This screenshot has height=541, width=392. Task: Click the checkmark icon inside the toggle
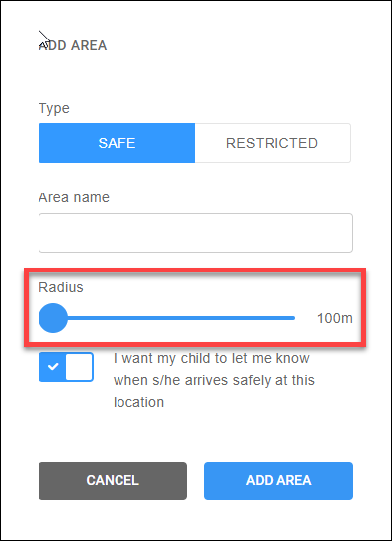[x=52, y=367]
